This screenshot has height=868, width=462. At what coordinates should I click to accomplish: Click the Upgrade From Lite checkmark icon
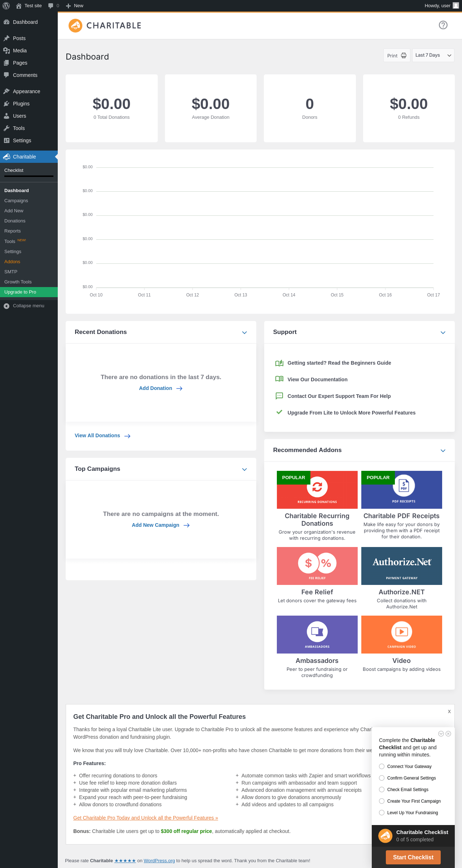pos(279,412)
